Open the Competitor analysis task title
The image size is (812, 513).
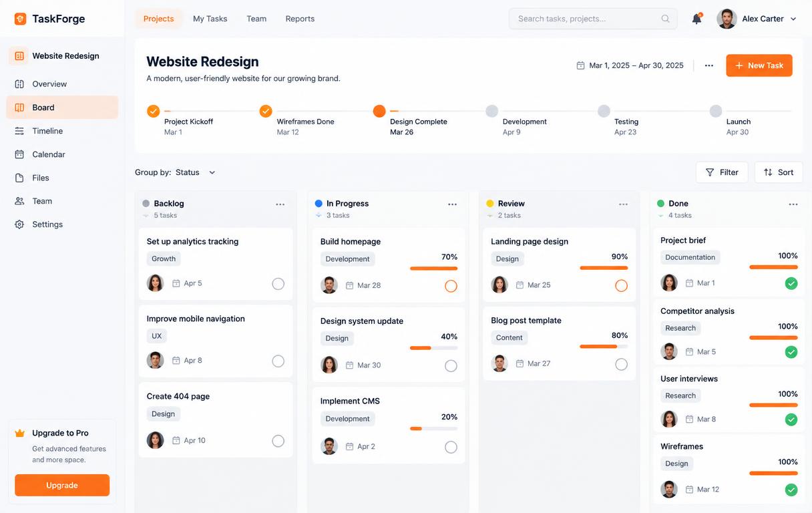(x=697, y=311)
